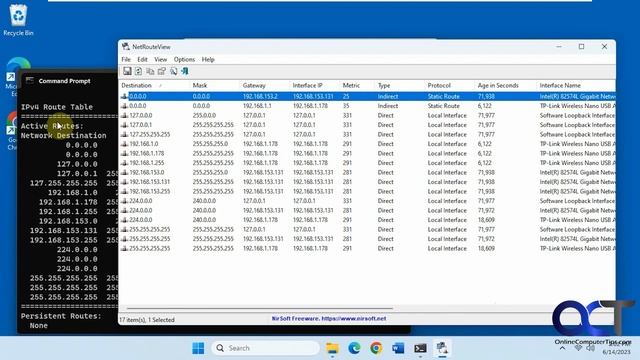The width and height of the screenshot is (640, 360).
Task: Click the Properties toolbar icon
Action: (x=162, y=71)
